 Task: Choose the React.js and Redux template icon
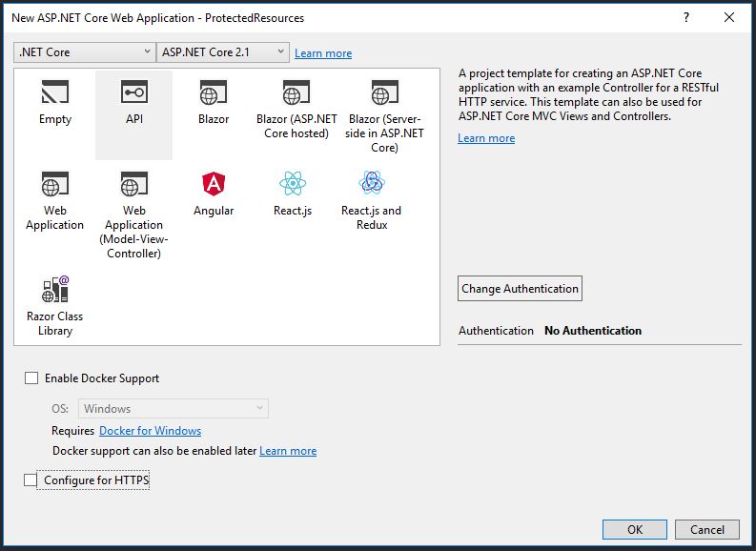[x=372, y=183]
